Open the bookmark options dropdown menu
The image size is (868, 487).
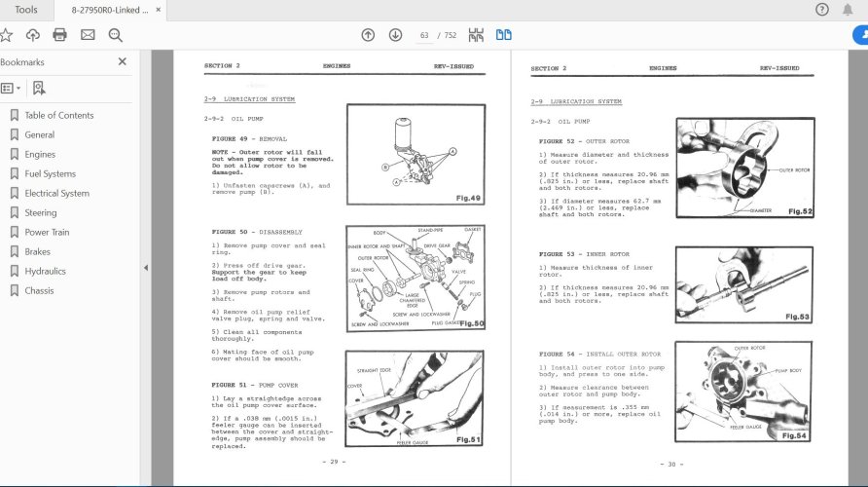(11, 88)
